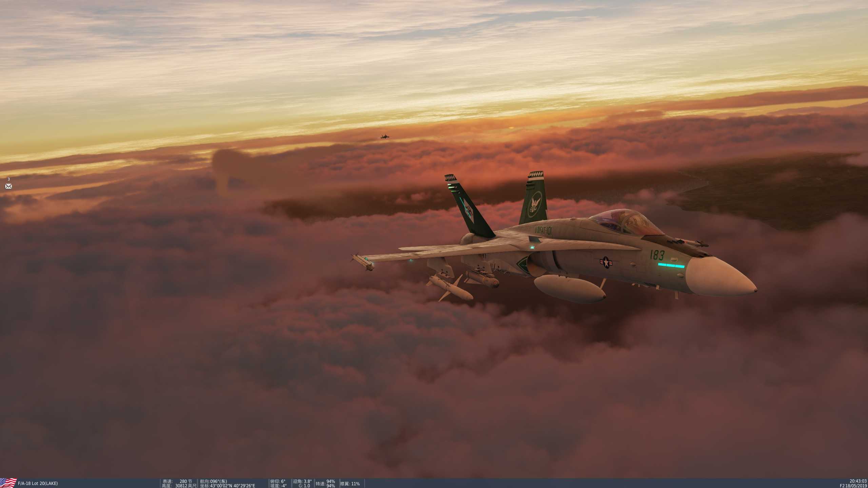
Task: Click the pitch 6° readout
Action: 278,481
